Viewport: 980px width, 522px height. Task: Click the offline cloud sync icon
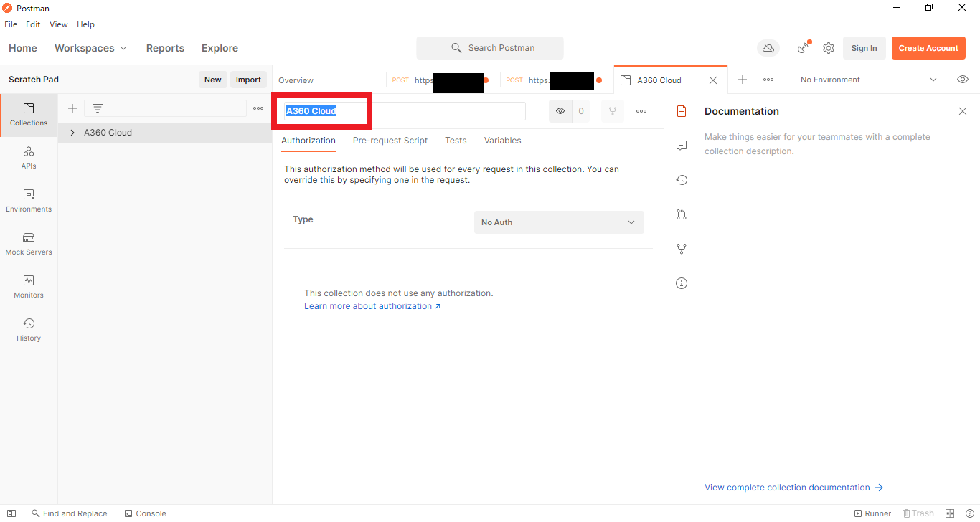(768, 48)
